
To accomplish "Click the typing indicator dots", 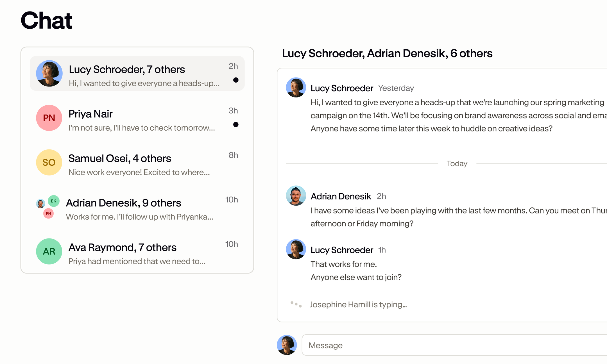I will tap(296, 304).
